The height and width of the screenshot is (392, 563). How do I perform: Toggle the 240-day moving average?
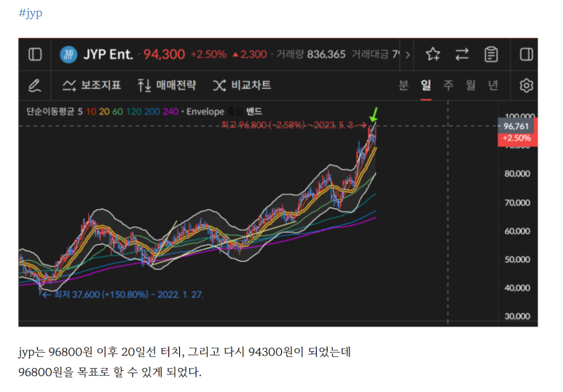pyautogui.click(x=170, y=111)
